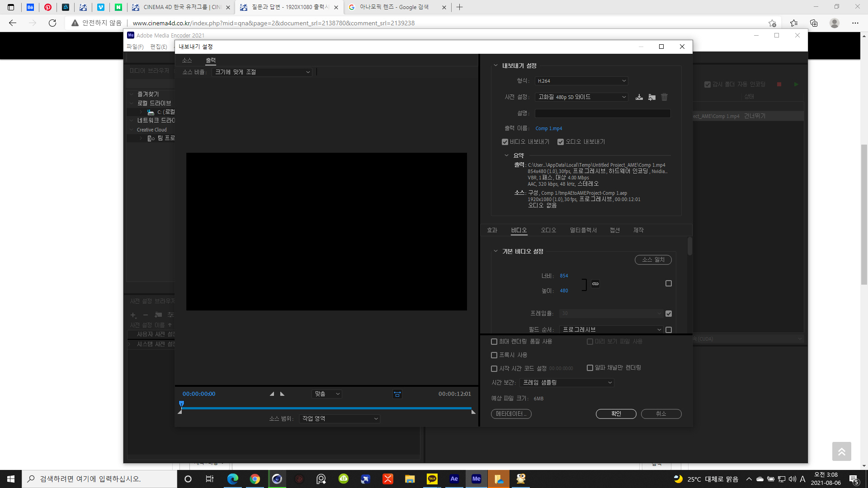Toggle the width/height match-source checkbox
The height and width of the screenshot is (488, 868).
(669, 283)
